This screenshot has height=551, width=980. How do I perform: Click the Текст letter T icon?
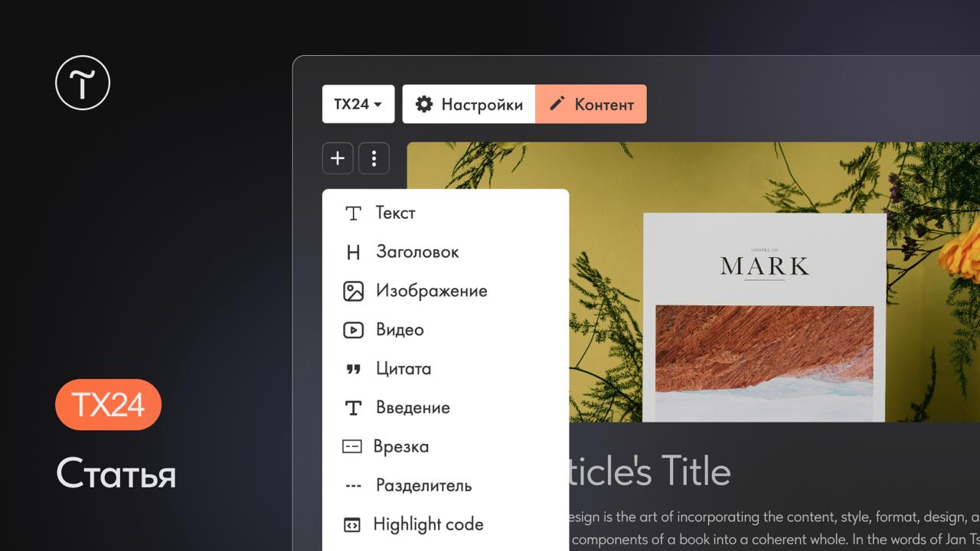353,214
